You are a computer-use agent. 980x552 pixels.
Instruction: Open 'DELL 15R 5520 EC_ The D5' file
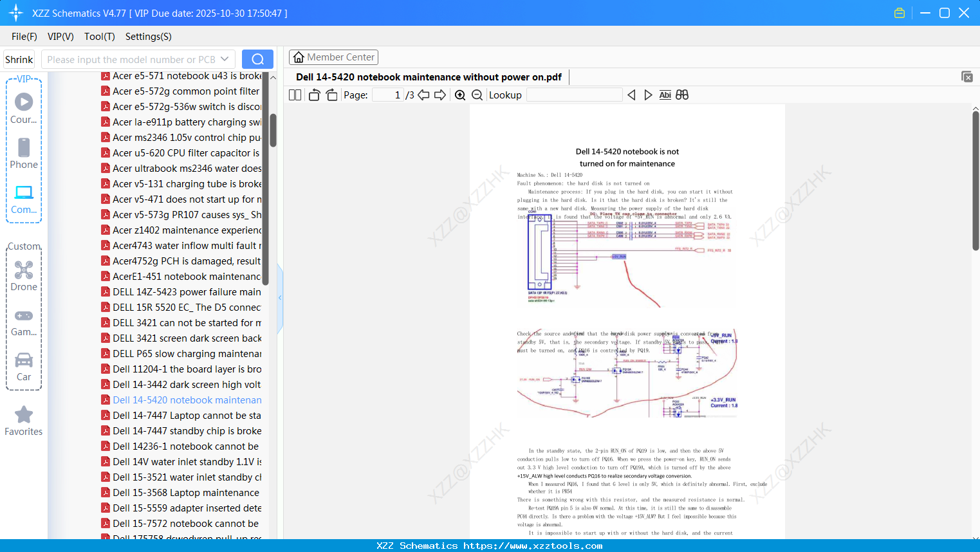pos(181,308)
